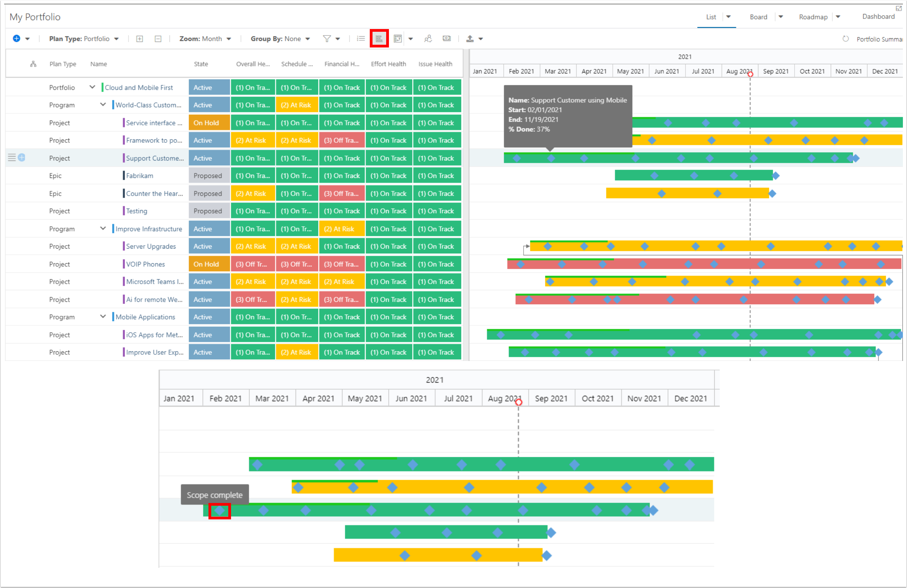Collapse the Cloud and Mobile First portfolio
This screenshot has height=588, width=907.
click(x=92, y=87)
